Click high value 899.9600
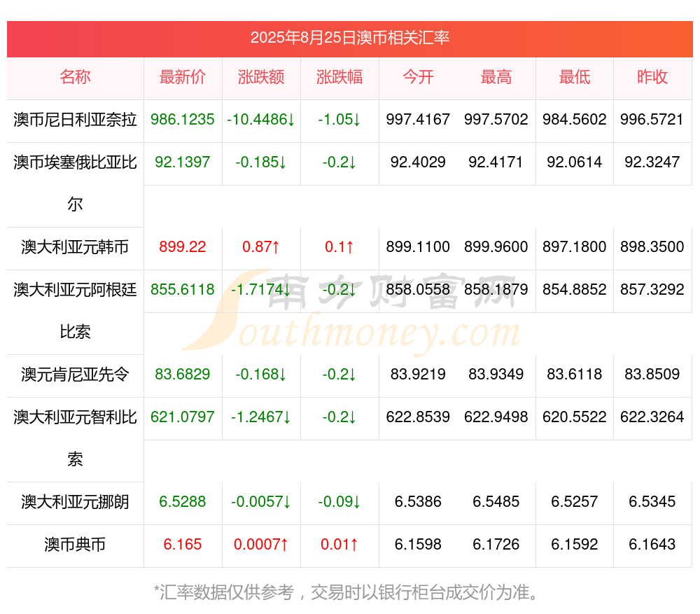 [496, 247]
